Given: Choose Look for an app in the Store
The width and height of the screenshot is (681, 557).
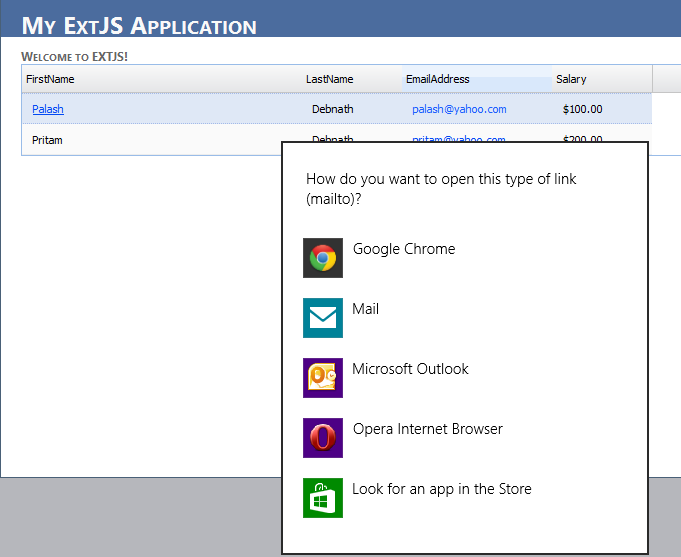Looking at the screenshot, I should [442, 489].
